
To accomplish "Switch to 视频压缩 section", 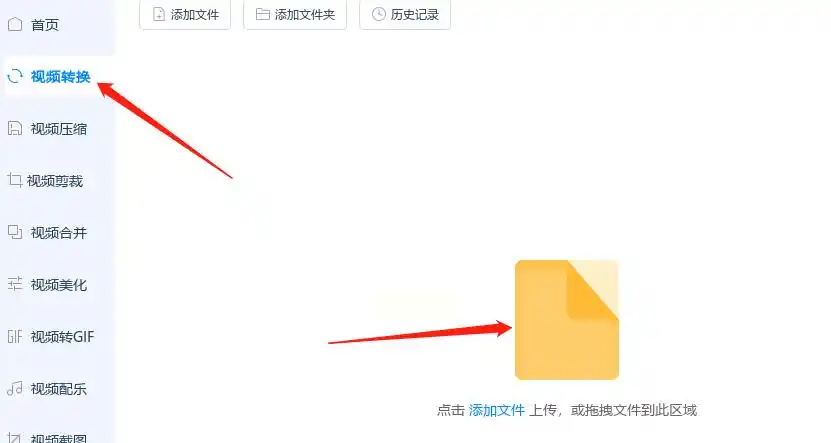I will pos(57,129).
